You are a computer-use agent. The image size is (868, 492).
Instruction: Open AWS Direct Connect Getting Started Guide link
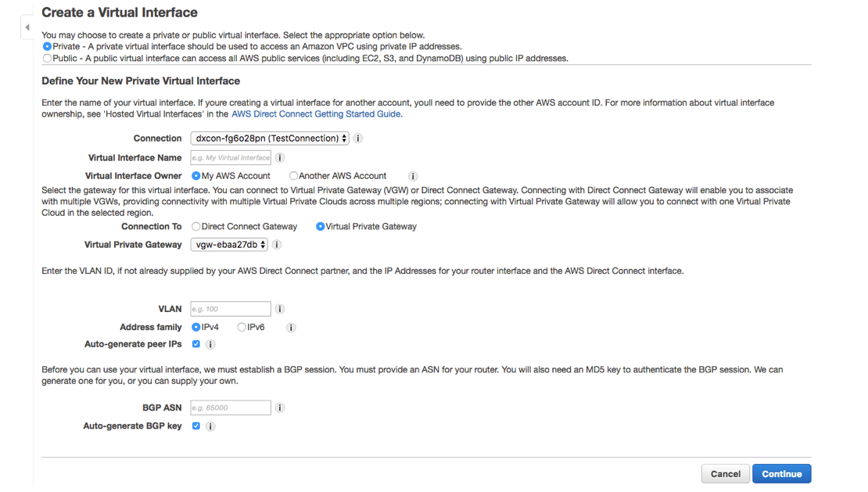(316, 114)
